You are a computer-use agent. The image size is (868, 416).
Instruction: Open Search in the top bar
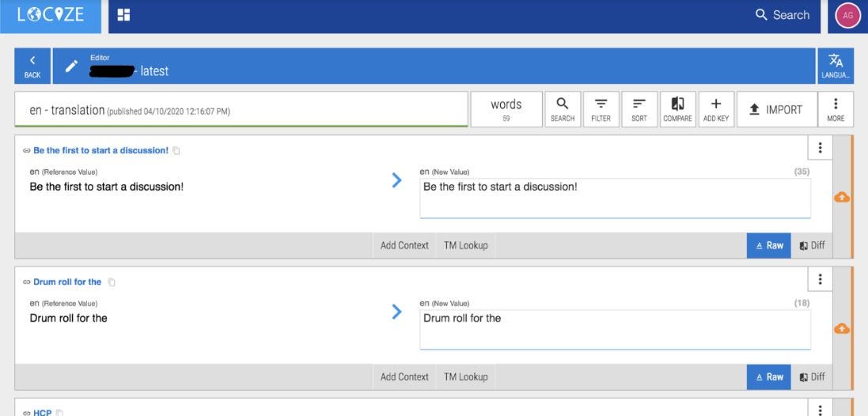(x=783, y=15)
